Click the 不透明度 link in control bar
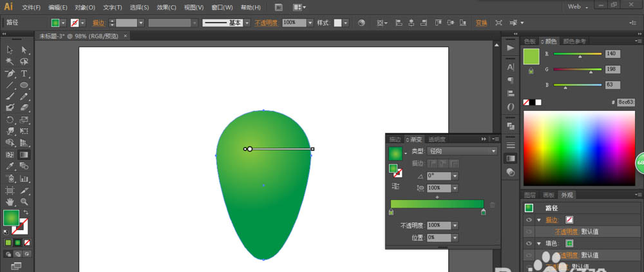 point(266,23)
